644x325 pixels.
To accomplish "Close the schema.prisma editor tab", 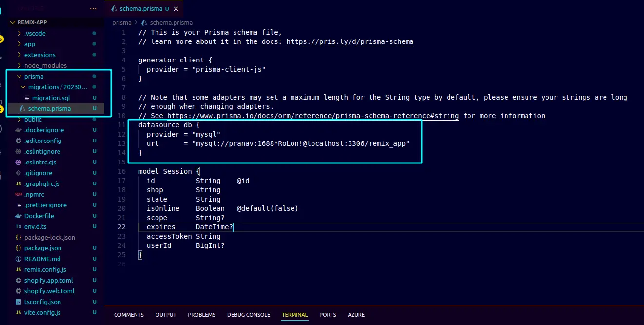I will (x=176, y=9).
